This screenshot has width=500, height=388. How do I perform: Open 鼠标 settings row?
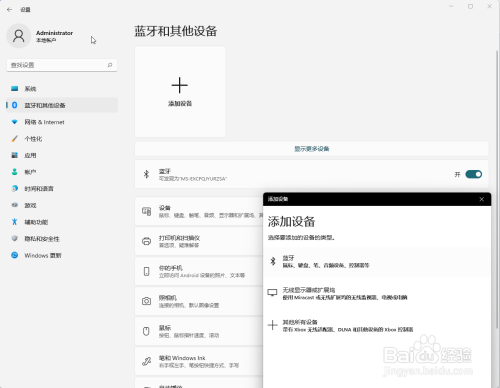click(199, 331)
